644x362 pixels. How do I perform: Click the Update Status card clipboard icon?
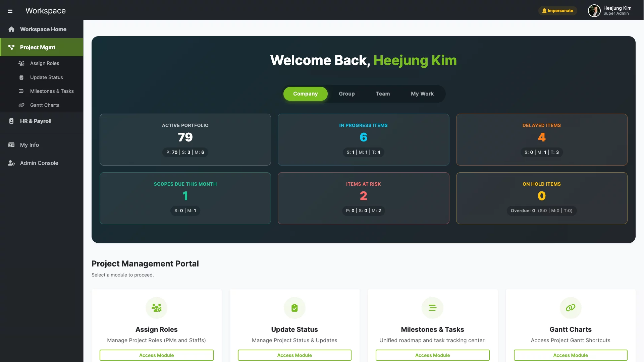click(294, 308)
